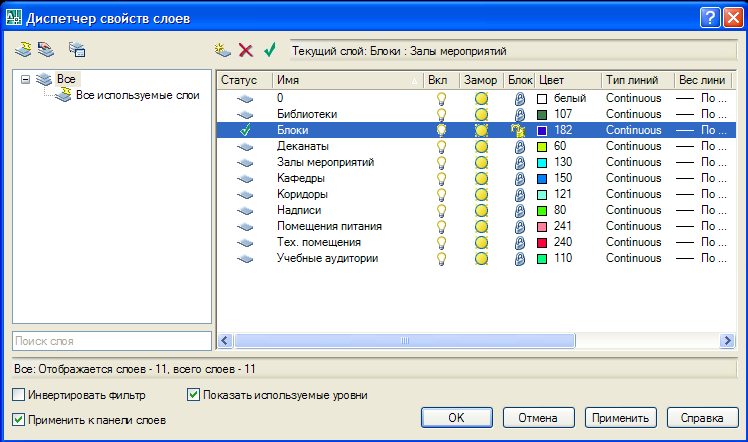Click the Help question mark in title bar

(710, 18)
